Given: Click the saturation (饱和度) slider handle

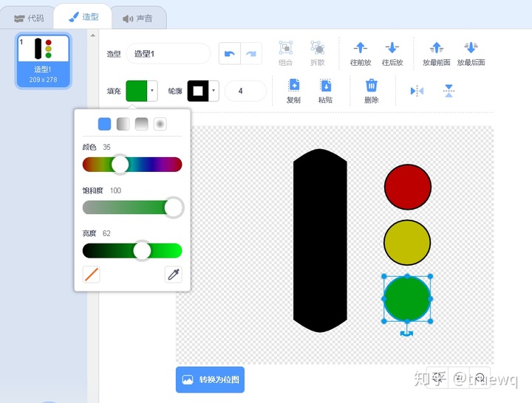Looking at the screenshot, I should pyautogui.click(x=174, y=207).
